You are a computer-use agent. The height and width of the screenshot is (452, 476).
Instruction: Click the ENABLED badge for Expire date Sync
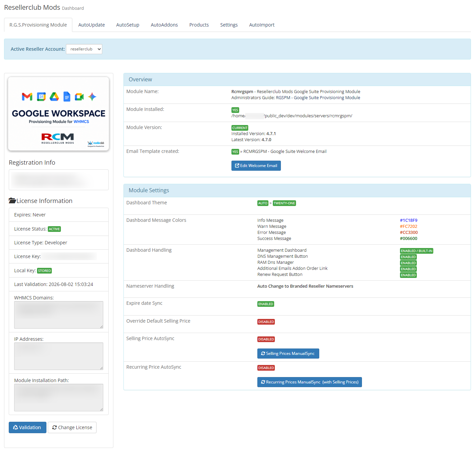click(x=266, y=304)
